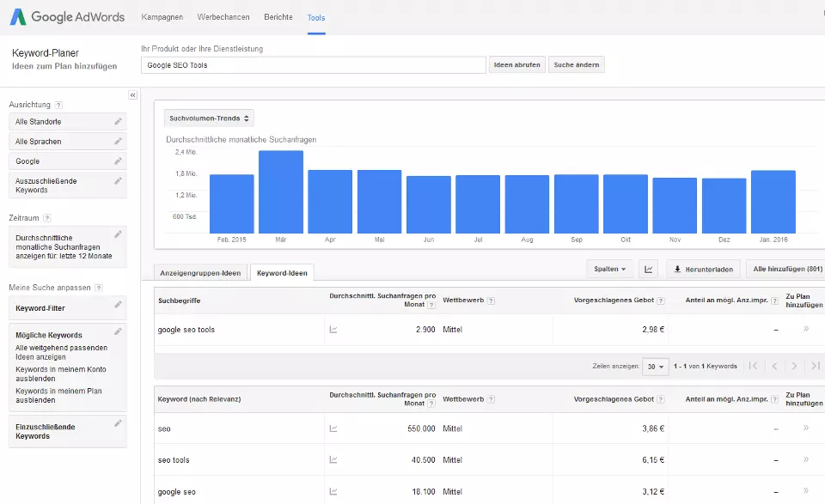Open the Suchvolumen-Trends dropdown
Viewport: 825px width, 504px height.
click(x=210, y=118)
